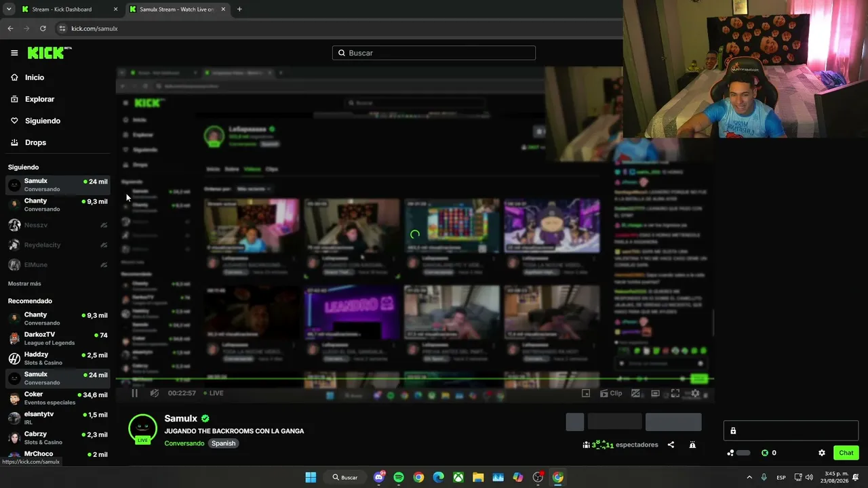This screenshot has height=488, width=868.
Task: Open Spotify from the taskbar
Action: point(399,477)
